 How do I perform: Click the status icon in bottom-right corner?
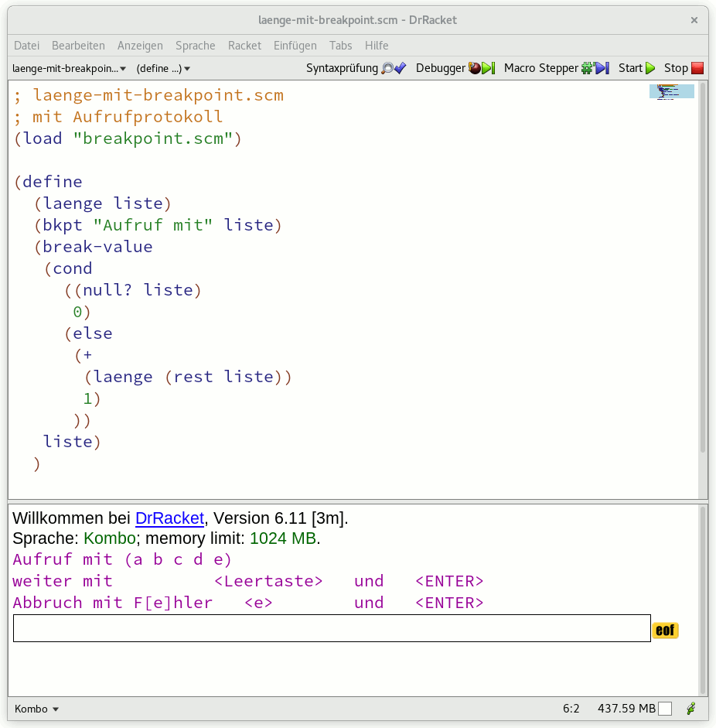[x=691, y=708]
